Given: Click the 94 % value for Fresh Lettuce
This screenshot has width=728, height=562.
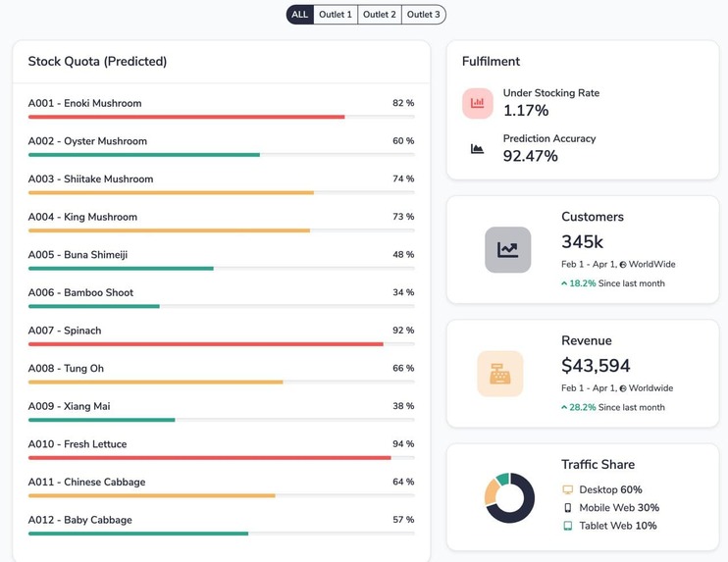Looking at the screenshot, I should [403, 444].
